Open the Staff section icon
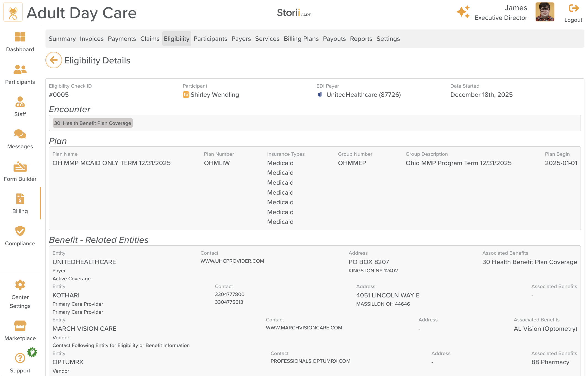The height and width of the screenshot is (376, 588). click(x=20, y=102)
